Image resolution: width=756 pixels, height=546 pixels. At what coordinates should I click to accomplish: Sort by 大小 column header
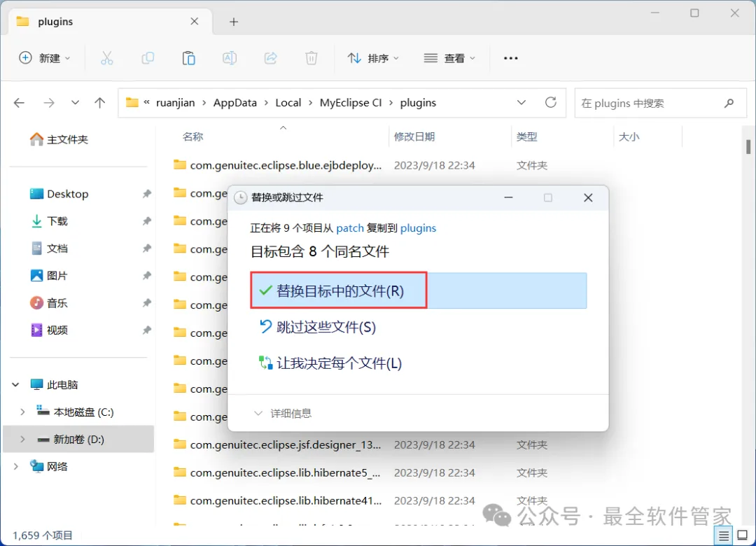(629, 137)
